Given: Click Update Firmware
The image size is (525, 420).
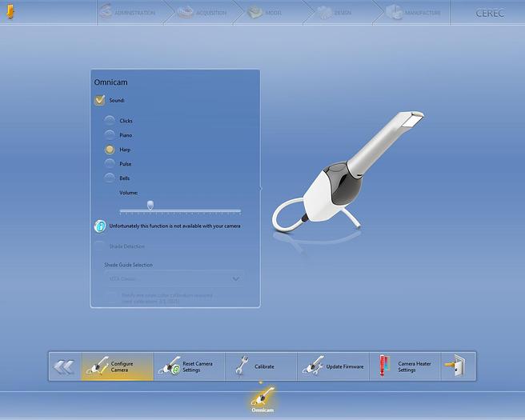Looking at the screenshot, I should [x=333, y=366].
